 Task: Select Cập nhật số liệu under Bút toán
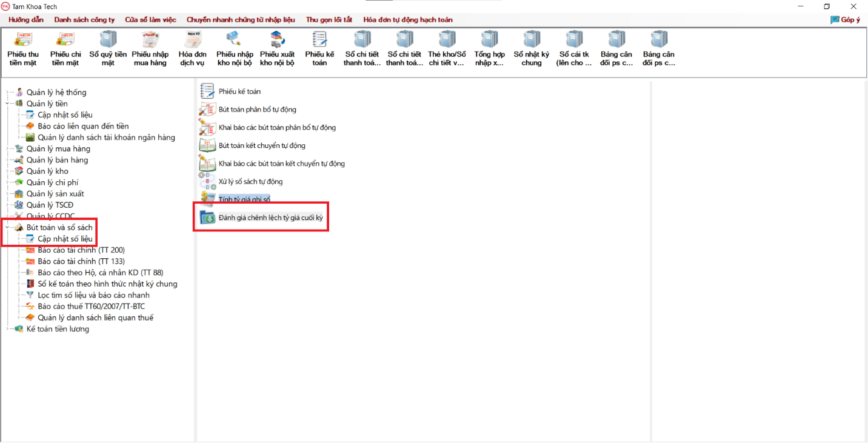coord(65,239)
